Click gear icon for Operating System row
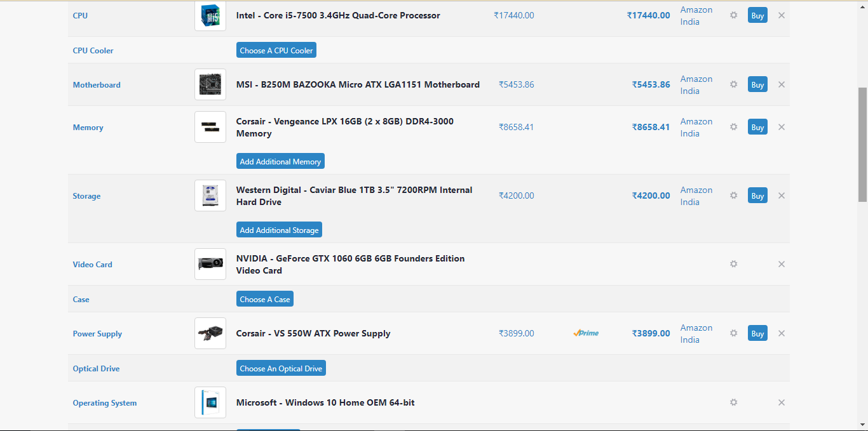This screenshot has width=868, height=431. 733,402
